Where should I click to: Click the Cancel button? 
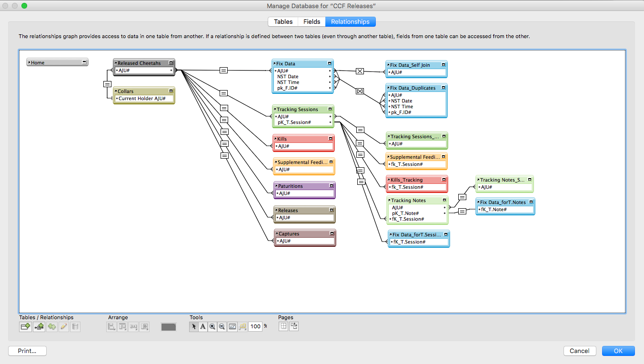tap(580, 351)
